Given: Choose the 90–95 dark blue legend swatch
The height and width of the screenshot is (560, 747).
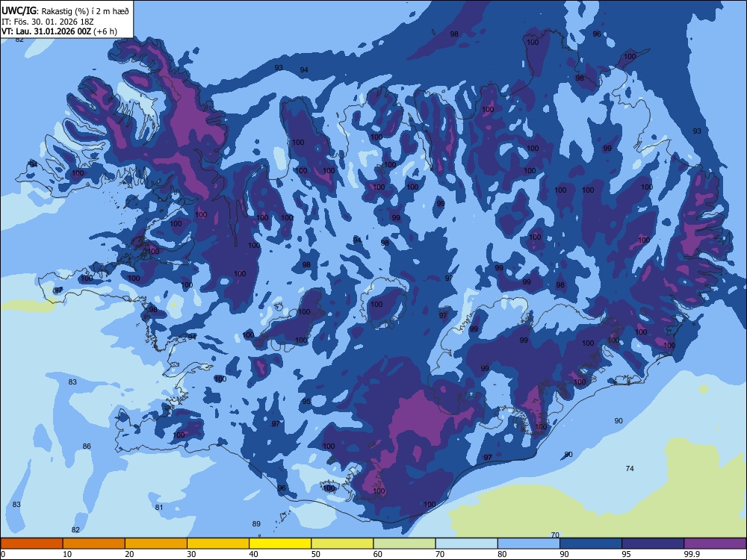Looking at the screenshot, I should click(x=591, y=544).
